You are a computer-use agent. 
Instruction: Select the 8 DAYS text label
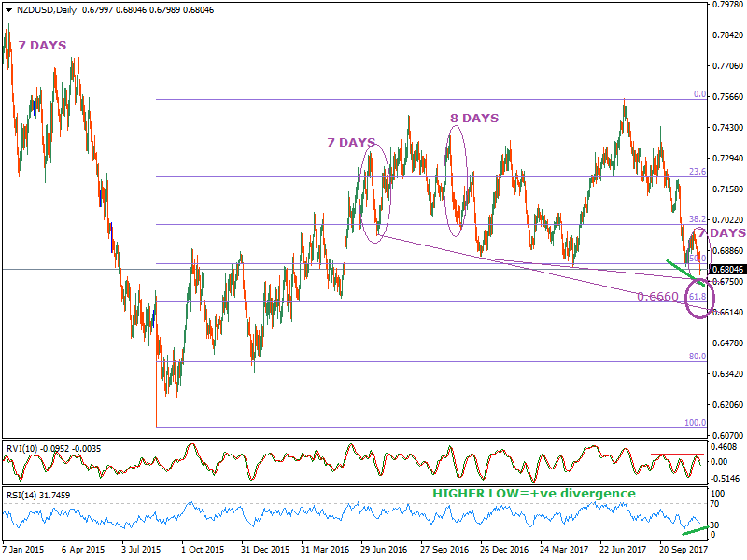point(474,119)
